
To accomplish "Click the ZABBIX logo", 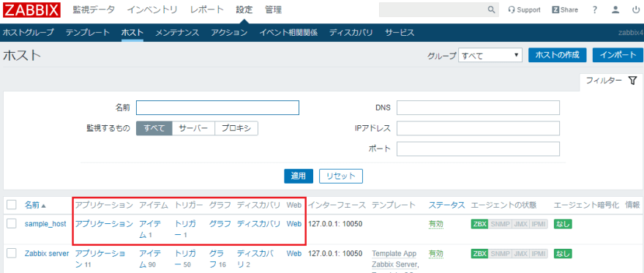I will click(x=31, y=10).
